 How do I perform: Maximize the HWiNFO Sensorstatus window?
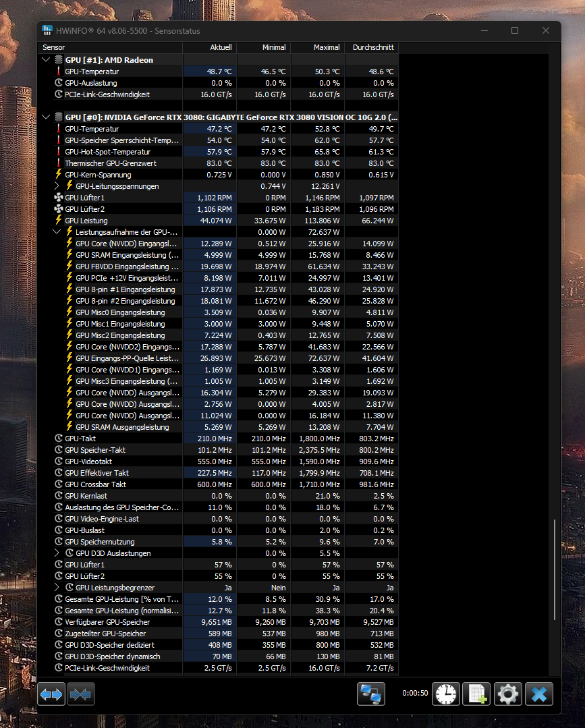pyautogui.click(x=515, y=30)
